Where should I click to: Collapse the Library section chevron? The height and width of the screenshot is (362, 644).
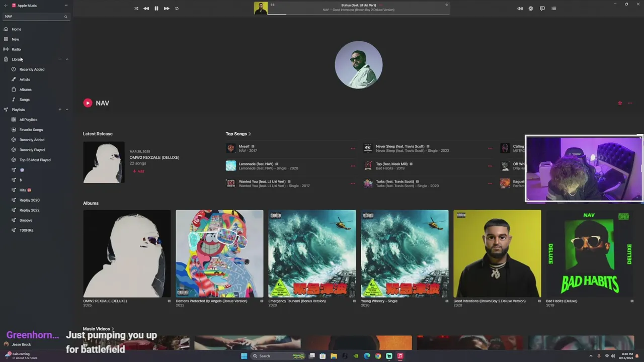pyautogui.click(x=67, y=59)
